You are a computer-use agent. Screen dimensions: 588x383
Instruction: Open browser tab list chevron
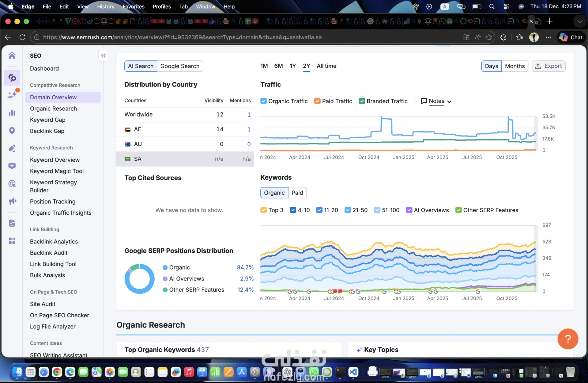point(579,21)
